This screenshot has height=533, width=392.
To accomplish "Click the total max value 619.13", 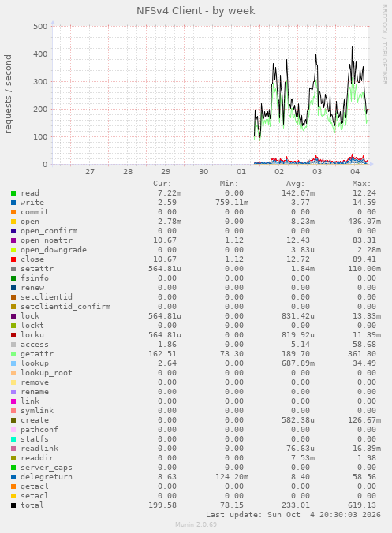I will coord(362,505).
